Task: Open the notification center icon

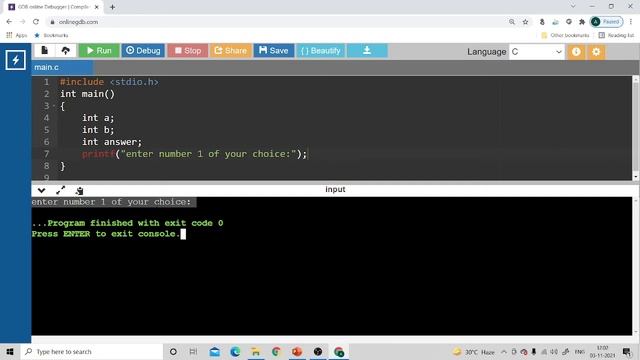Action: (627, 352)
